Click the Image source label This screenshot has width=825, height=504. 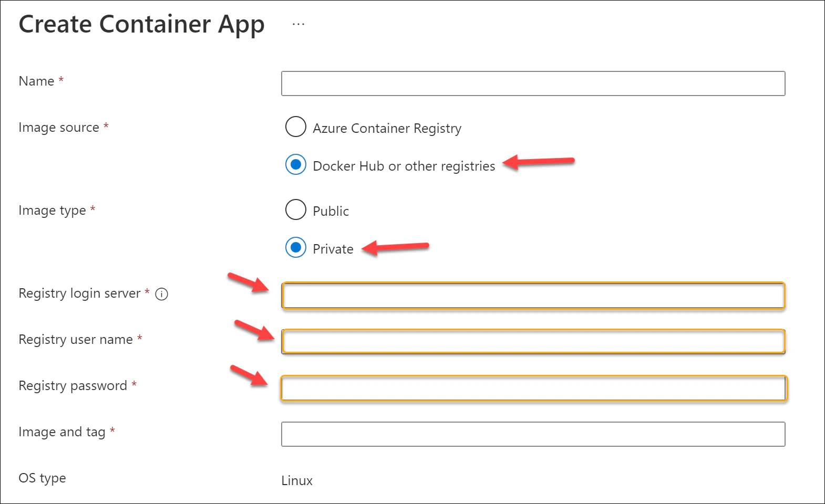coord(59,128)
